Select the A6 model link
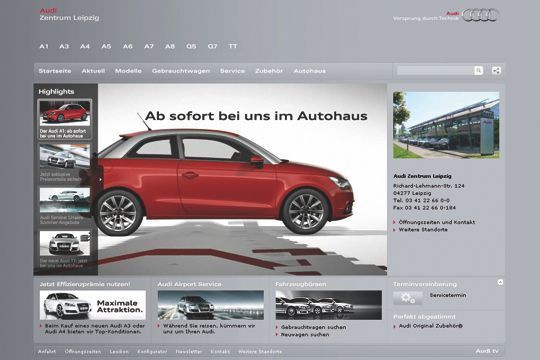The width and height of the screenshot is (540, 360). (127, 46)
